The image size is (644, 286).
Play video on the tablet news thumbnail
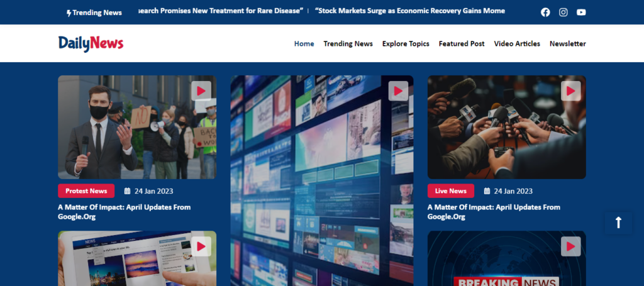click(201, 246)
